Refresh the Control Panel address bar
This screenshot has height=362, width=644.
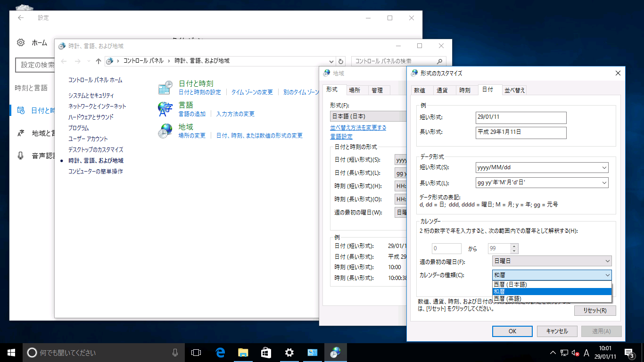[x=341, y=61]
